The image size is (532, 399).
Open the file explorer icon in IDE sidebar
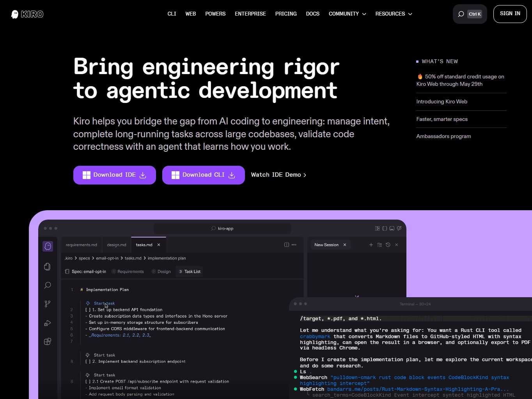[x=48, y=266]
